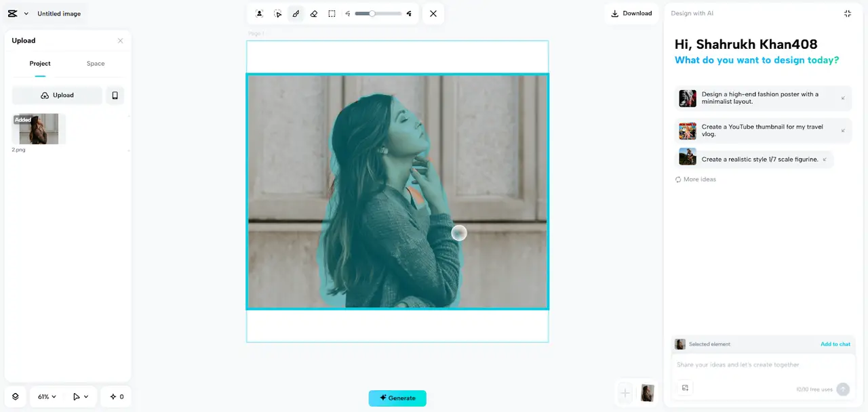Click the add image icon in chat box

tap(685, 388)
